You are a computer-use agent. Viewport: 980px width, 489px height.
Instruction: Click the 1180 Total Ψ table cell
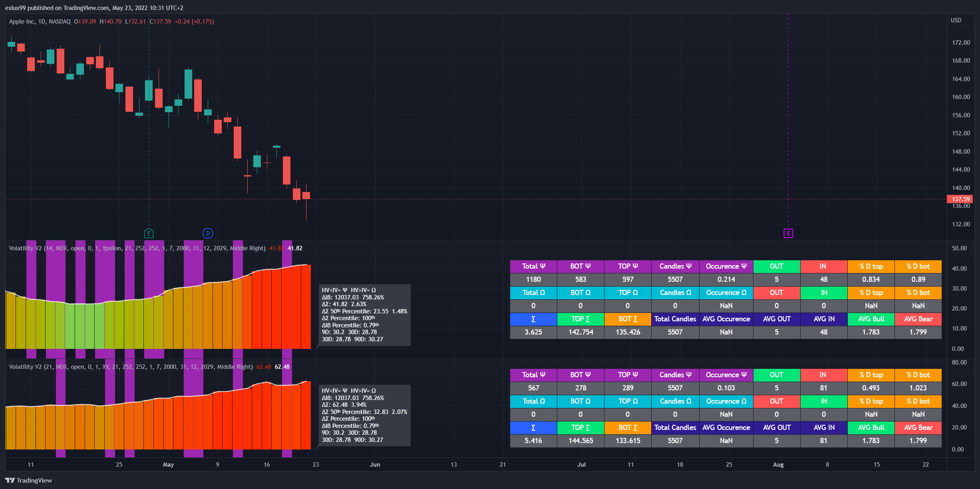point(533,279)
